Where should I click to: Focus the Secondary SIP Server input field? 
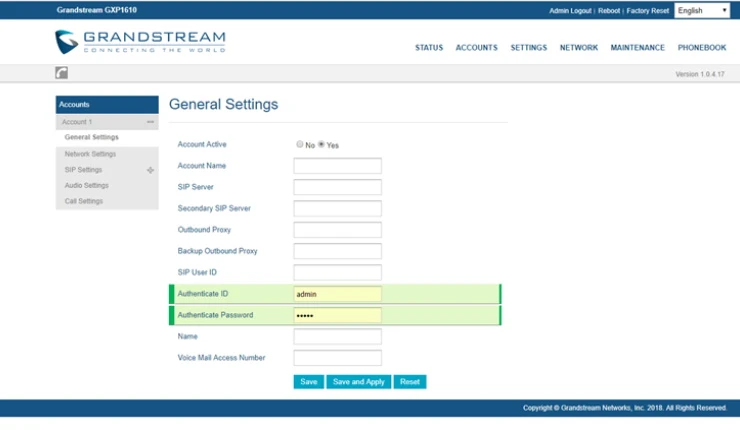tap(337, 208)
